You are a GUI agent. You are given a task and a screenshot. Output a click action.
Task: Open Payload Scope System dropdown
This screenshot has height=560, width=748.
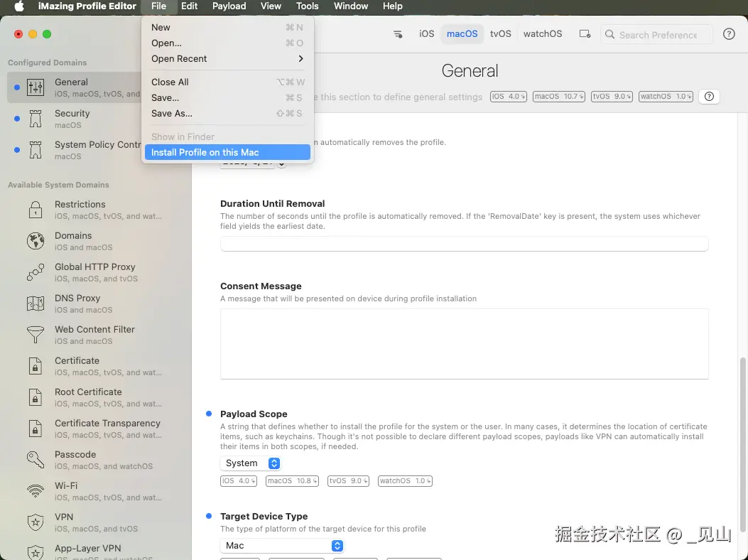[x=251, y=463]
